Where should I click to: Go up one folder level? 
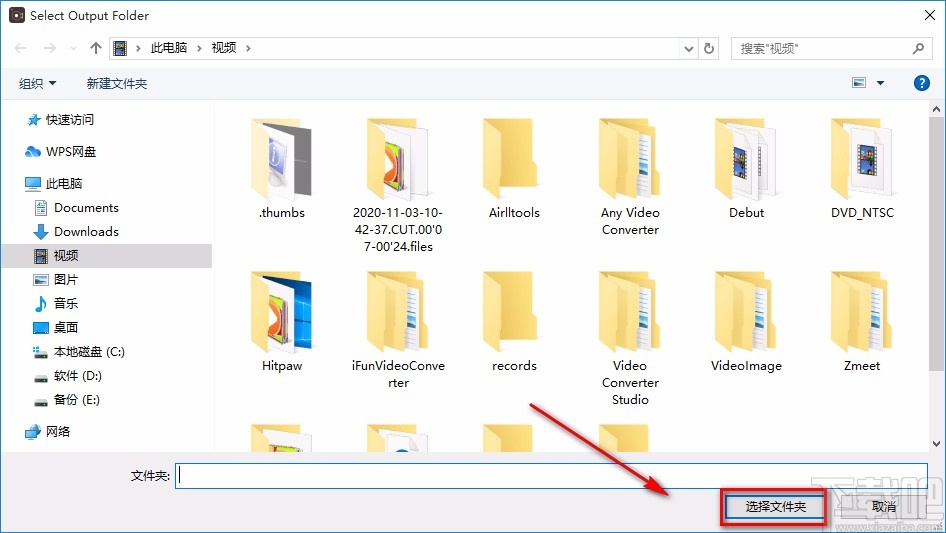click(95, 48)
